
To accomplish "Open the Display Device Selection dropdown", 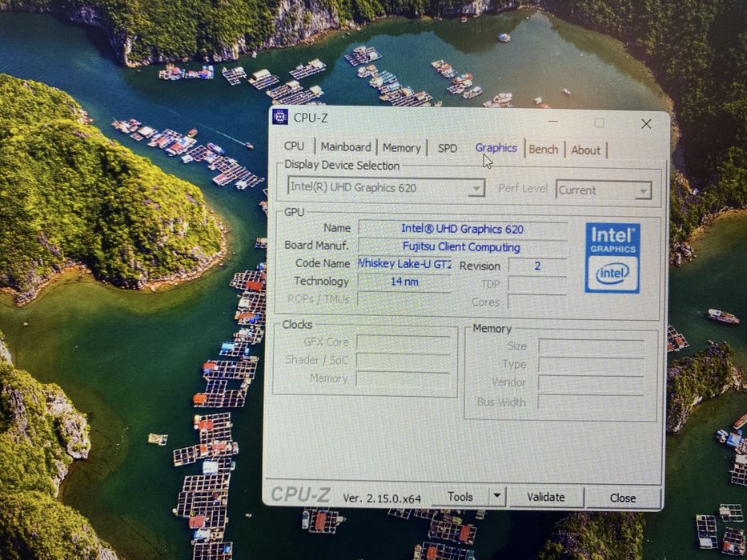I will pyautogui.click(x=386, y=187).
